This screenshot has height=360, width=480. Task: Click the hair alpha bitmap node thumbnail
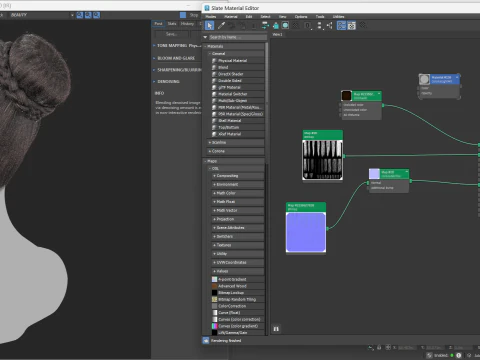[x=322, y=160]
